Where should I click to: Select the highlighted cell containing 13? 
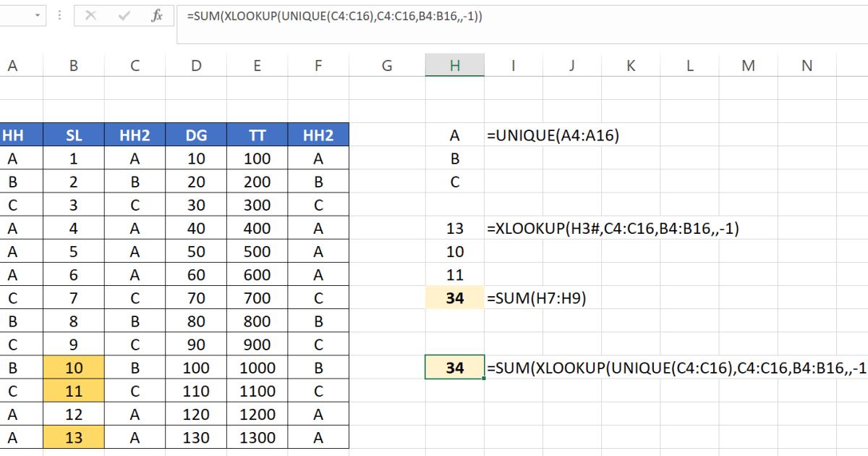[x=73, y=437]
